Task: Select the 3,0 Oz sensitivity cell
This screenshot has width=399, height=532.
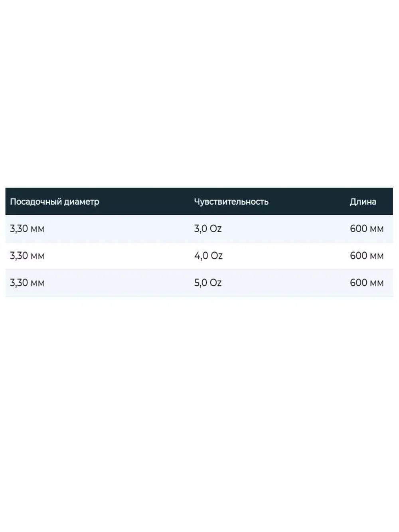Action: tap(207, 229)
